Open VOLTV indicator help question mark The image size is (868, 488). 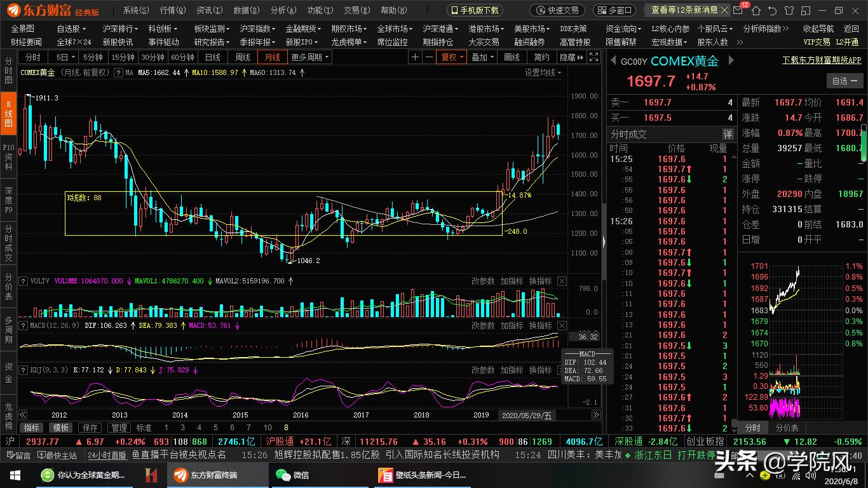point(24,281)
